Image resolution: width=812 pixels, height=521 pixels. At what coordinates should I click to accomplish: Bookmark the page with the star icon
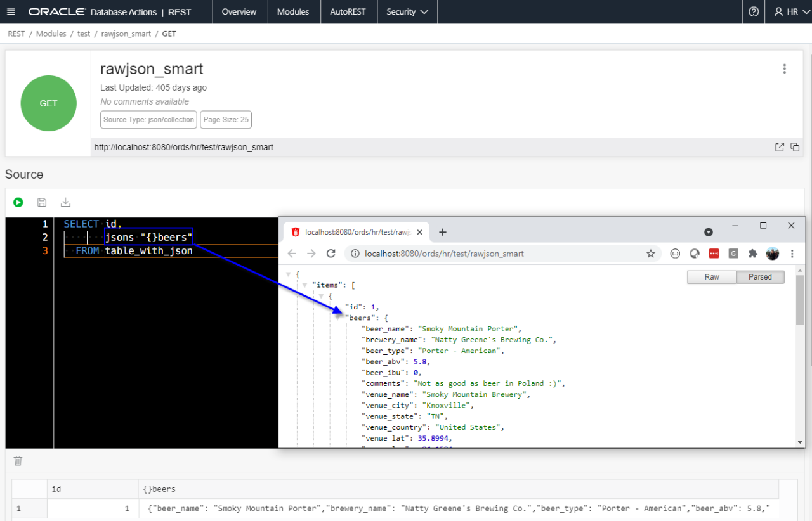point(651,253)
